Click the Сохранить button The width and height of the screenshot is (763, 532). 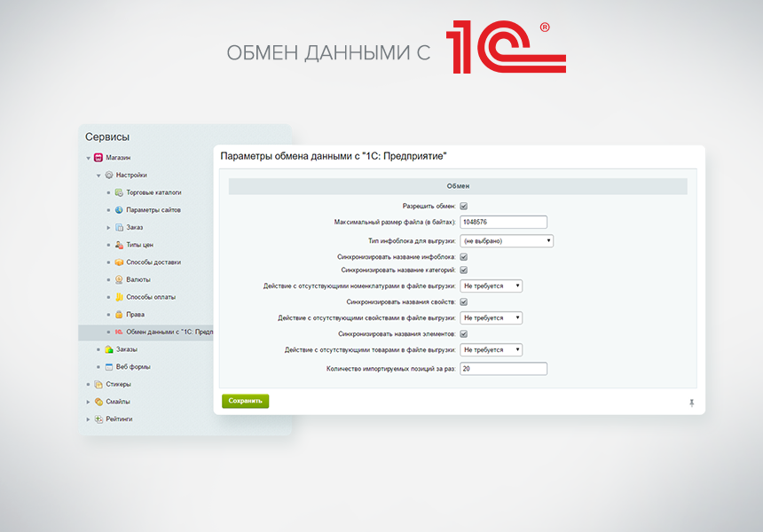click(x=245, y=400)
